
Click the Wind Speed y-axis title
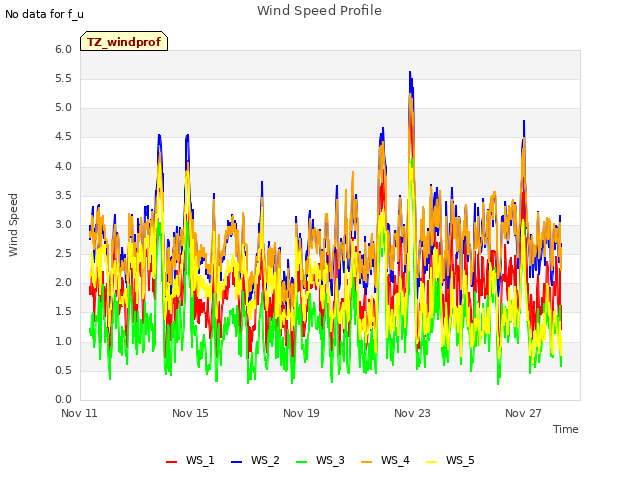click(x=13, y=225)
